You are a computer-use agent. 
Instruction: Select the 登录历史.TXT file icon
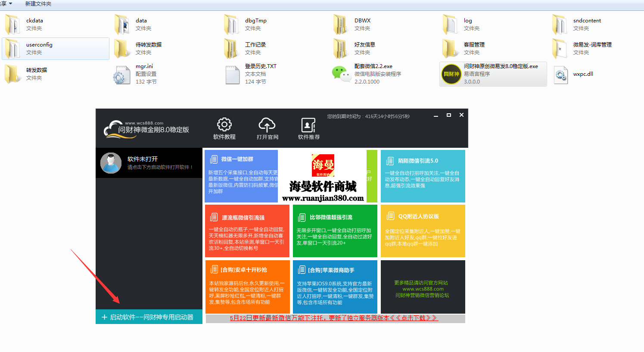(x=233, y=75)
